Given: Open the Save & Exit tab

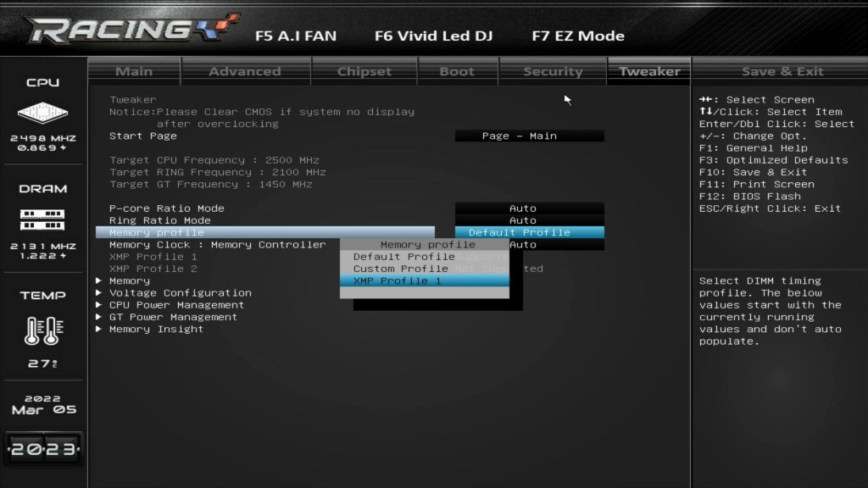Looking at the screenshot, I should (x=782, y=71).
